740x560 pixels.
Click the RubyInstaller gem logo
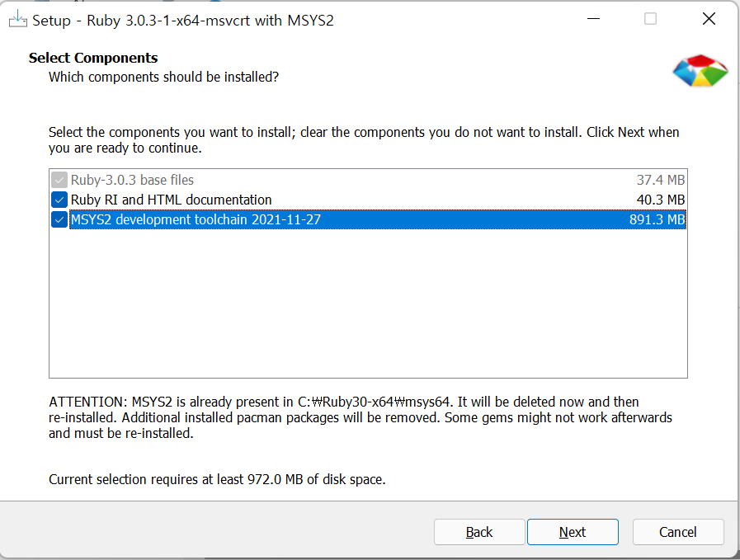coord(700,71)
